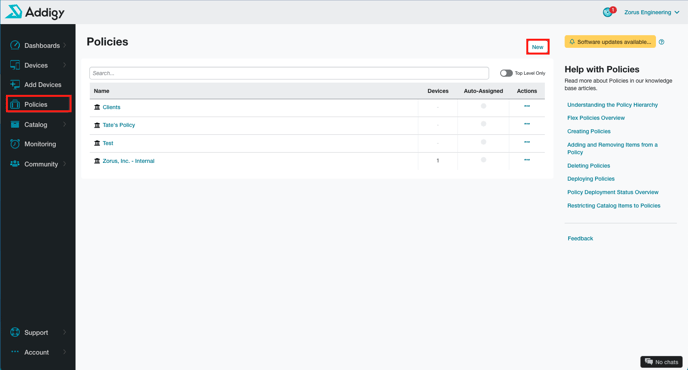Image resolution: width=688 pixels, height=370 pixels.
Task: Expand the Devices submenu chevron
Action: tap(64, 65)
